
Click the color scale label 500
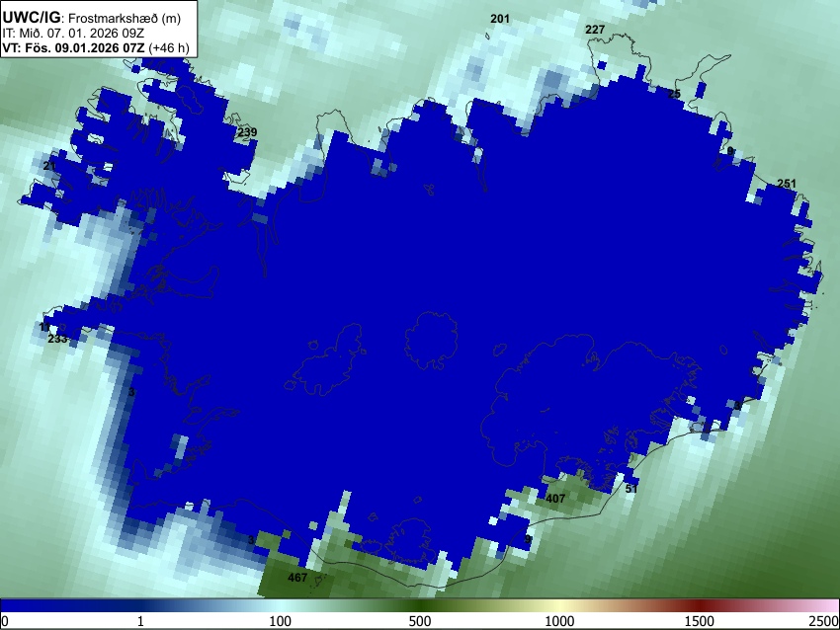pyautogui.click(x=420, y=621)
